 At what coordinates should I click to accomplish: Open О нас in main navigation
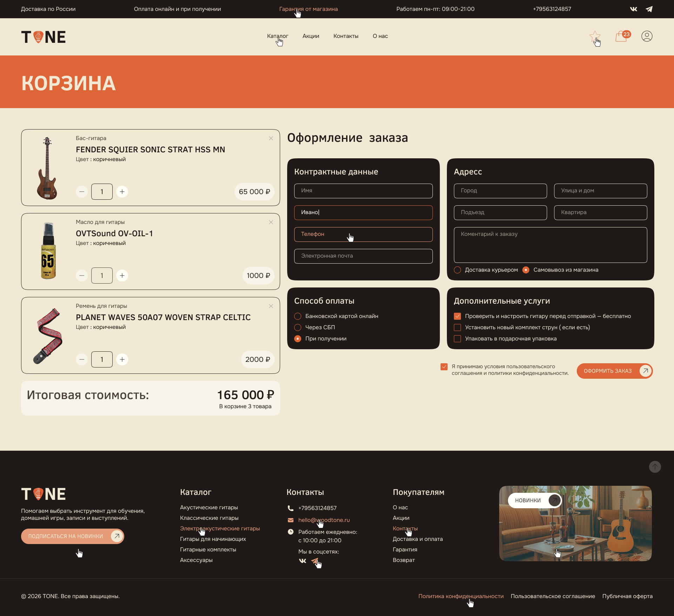380,36
